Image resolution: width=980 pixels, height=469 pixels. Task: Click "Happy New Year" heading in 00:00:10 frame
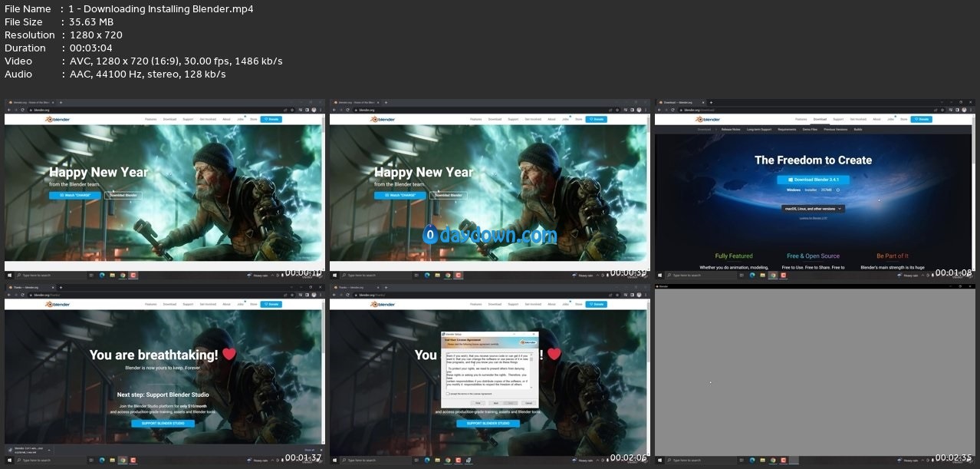coord(99,173)
